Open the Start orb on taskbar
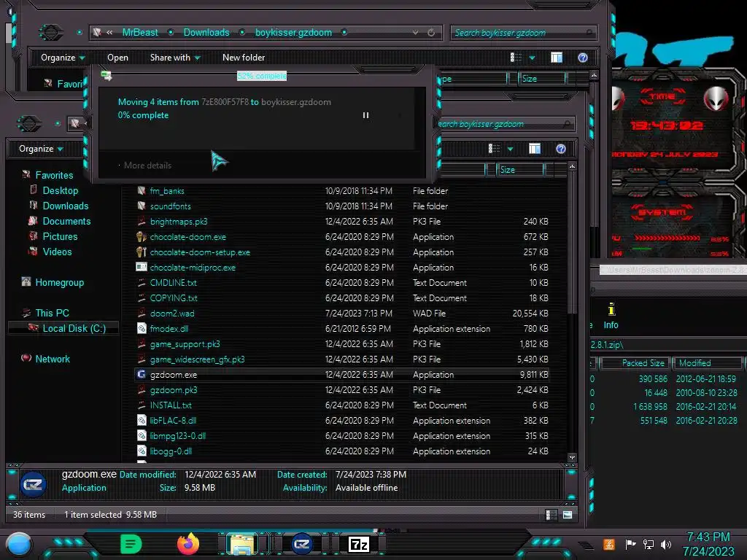Screen dimensions: 747x560 (19, 544)
